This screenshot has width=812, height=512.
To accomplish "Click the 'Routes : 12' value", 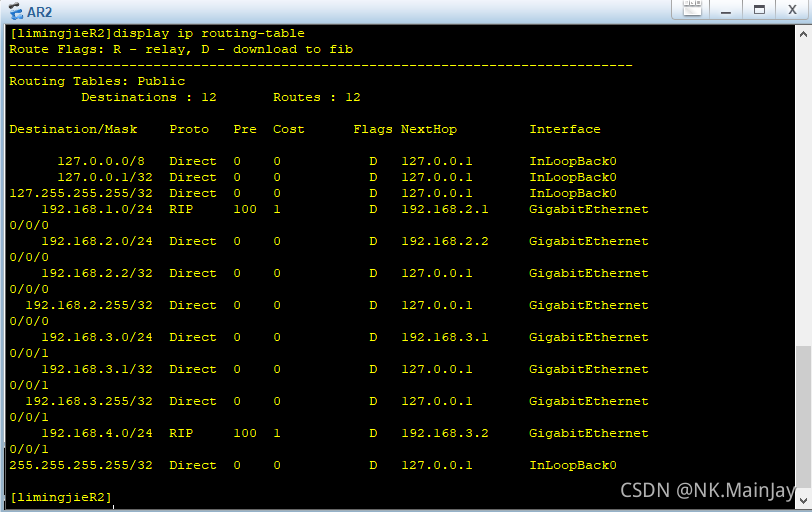I will [x=316, y=97].
